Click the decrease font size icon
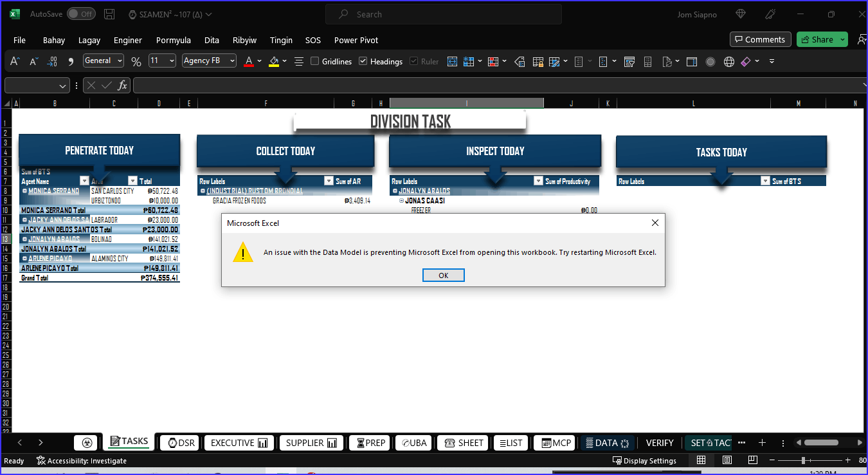Image resolution: width=868 pixels, height=475 pixels. (34, 61)
